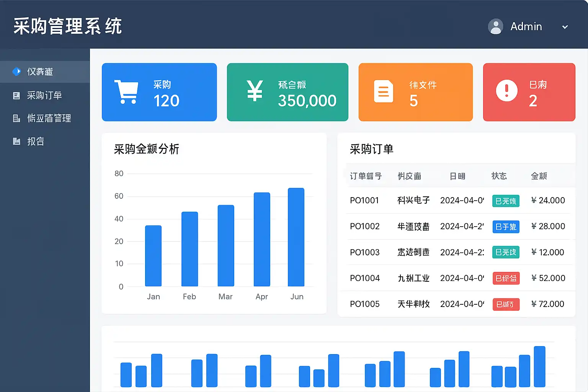The height and width of the screenshot is (392, 588).
Task: Click the Apr bar in the analysis chart
Action: (x=262, y=239)
